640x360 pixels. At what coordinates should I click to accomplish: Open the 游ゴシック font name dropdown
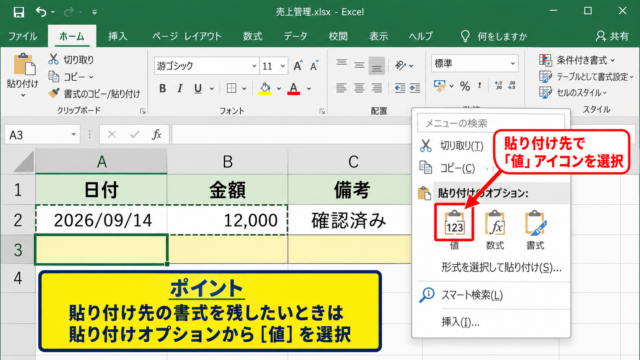pos(253,66)
